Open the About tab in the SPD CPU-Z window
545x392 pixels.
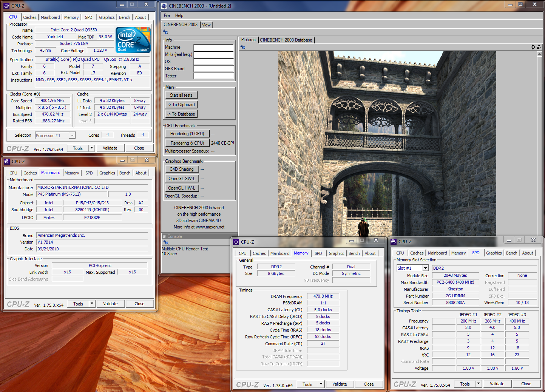point(528,253)
